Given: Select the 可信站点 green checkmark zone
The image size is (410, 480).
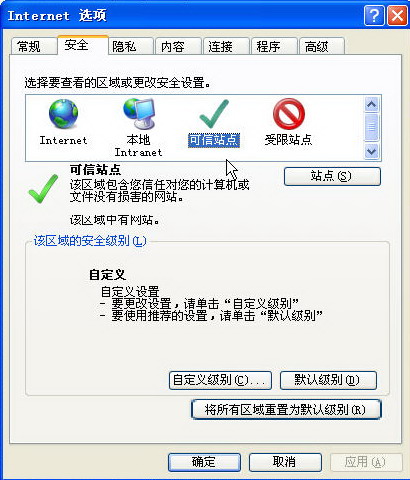Looking at the screenshot, I should coord(214,114).
